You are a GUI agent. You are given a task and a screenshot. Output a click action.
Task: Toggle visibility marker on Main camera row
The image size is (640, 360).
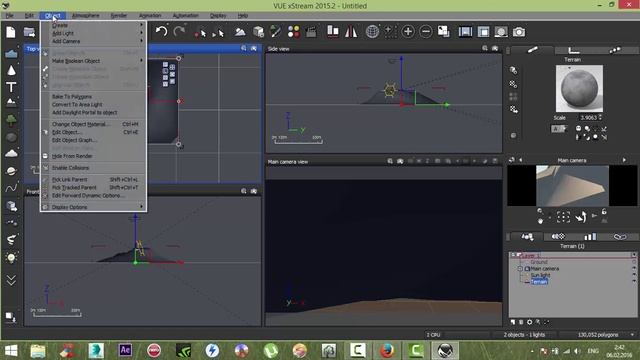coord(634,269)
